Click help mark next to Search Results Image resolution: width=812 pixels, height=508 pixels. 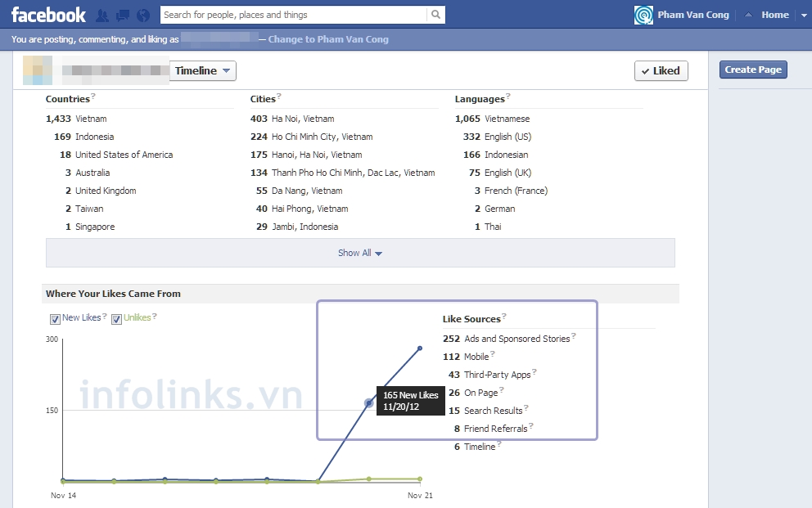coord(526,407)
